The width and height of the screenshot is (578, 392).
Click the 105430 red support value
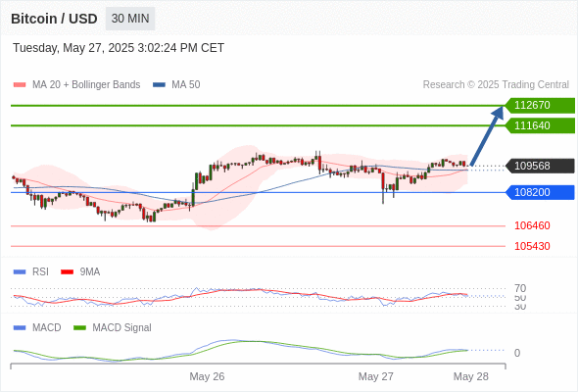[x=532, y=246]
